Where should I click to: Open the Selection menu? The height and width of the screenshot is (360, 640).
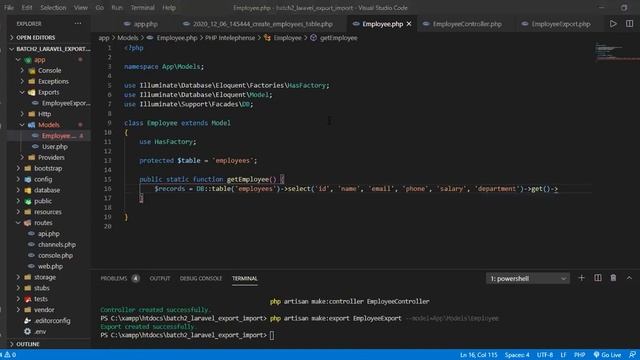53,7
